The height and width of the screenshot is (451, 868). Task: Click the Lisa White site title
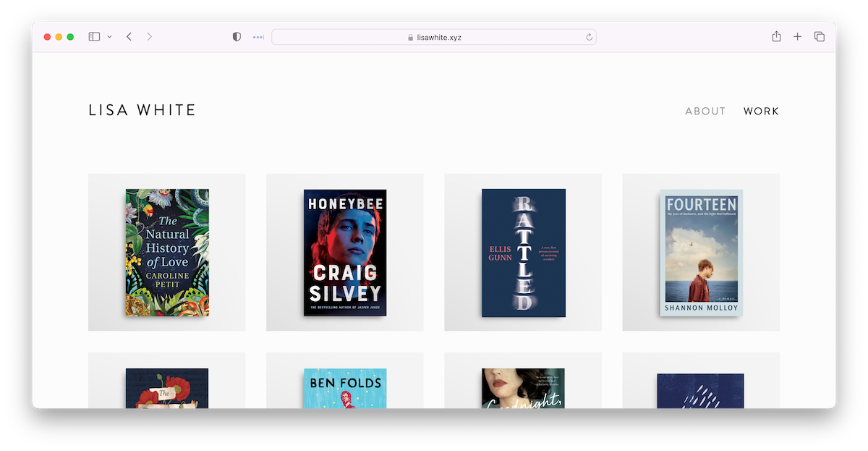[x=142, y=111]
